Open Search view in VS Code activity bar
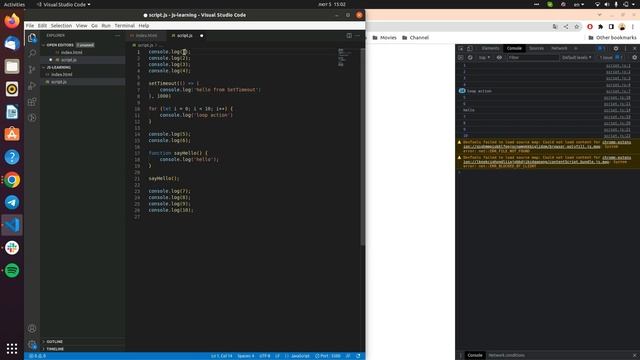This screenshot has height=360, width=640. click(x=32, y=53)
